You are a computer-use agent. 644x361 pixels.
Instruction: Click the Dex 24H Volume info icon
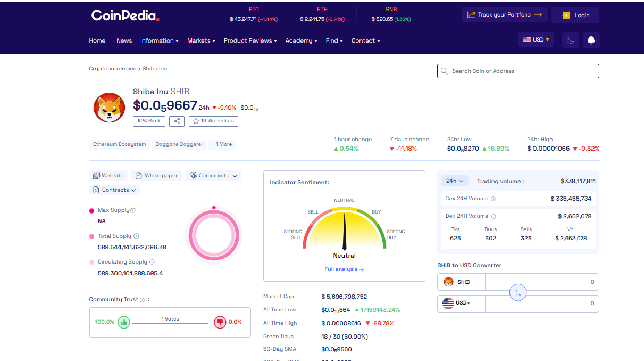[x=494, y=216]
